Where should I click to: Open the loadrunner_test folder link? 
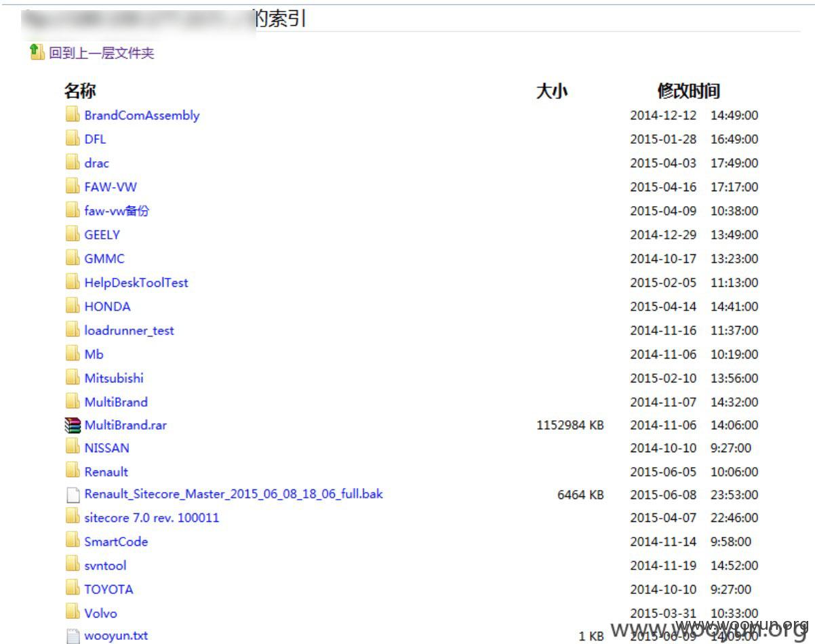pyautogui.click(x=129, y=331)
